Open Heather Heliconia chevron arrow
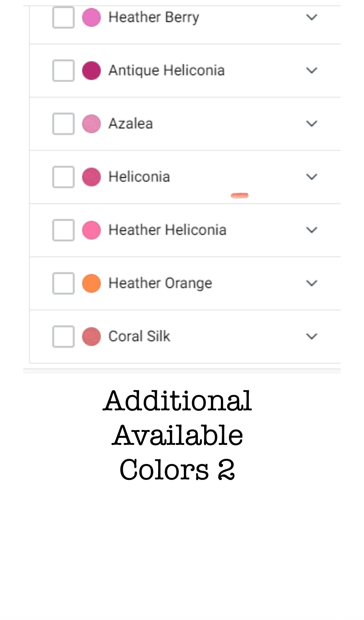 point(311,230)
